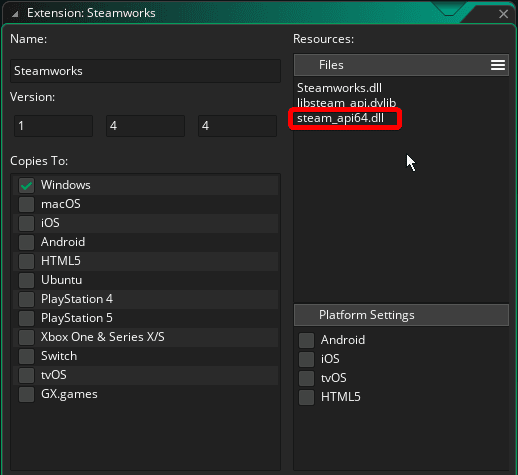Image resolution: width=518 pixels, height=475 pixels.
Task: Click the Extension: Steamworks title text
Action: pyautogui.click(x=91, y=13)
